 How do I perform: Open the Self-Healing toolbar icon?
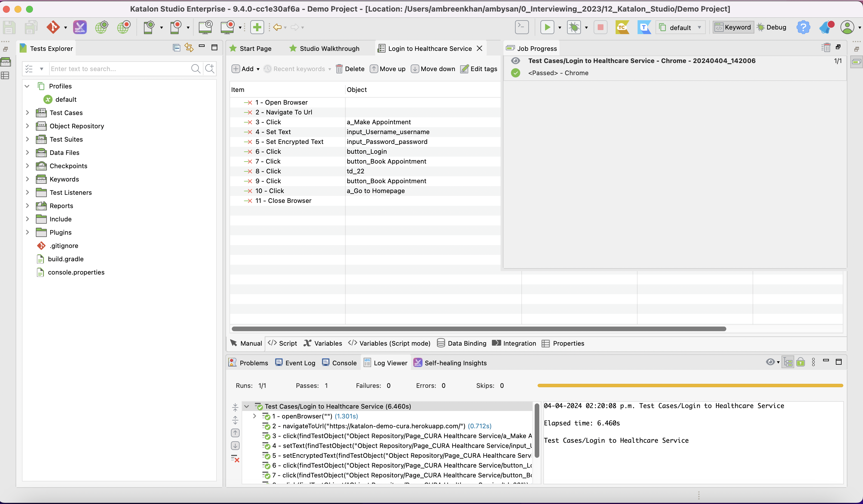80,27
